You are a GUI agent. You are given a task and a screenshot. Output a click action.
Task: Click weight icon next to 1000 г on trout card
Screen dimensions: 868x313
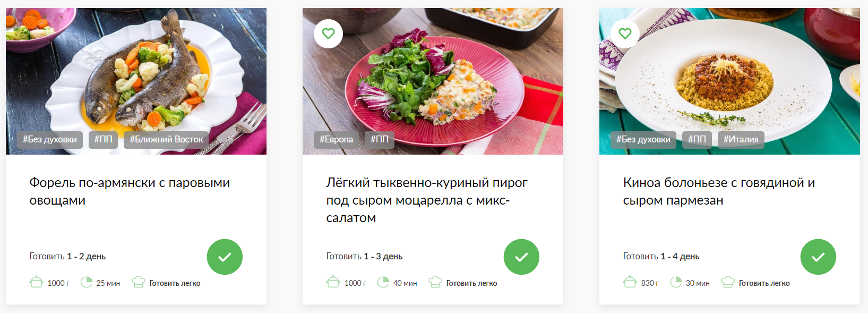36,282
